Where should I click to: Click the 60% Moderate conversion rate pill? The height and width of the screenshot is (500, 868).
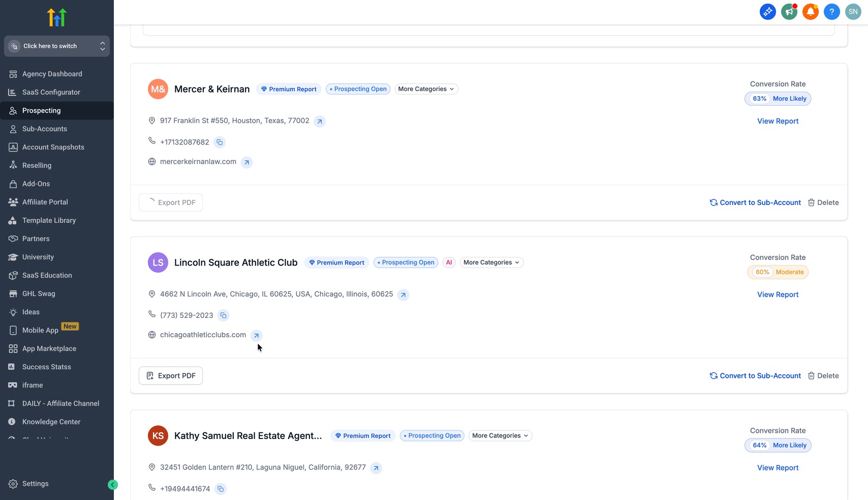(778, 272)
